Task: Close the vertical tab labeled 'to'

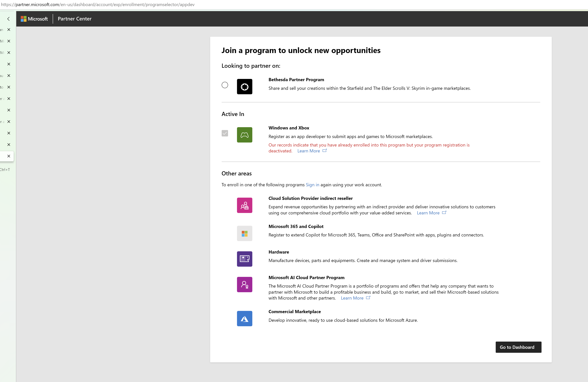Action: 9,87
